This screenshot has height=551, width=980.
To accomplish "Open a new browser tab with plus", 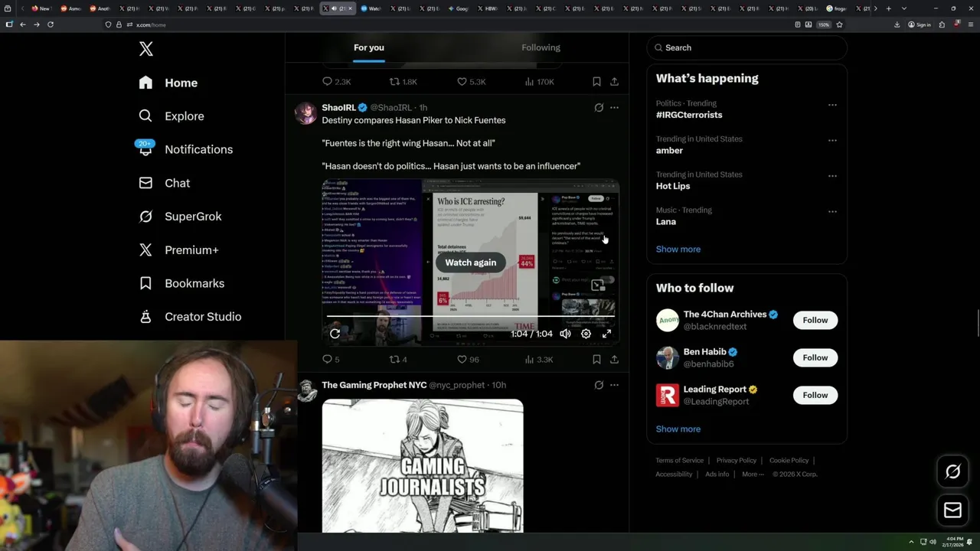I will pos(888,8).
